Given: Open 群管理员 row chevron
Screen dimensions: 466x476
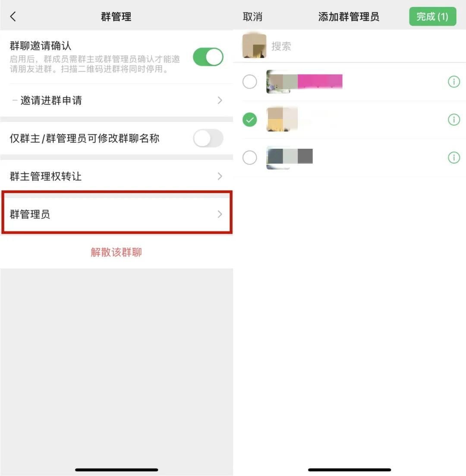Looking at the screenshot, I should (x=220, y=214).
